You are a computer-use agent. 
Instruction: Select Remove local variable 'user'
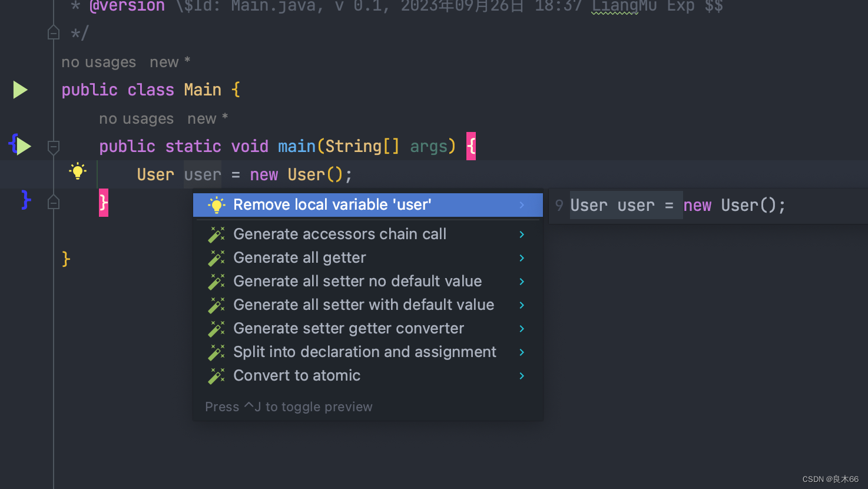point(368,205)
